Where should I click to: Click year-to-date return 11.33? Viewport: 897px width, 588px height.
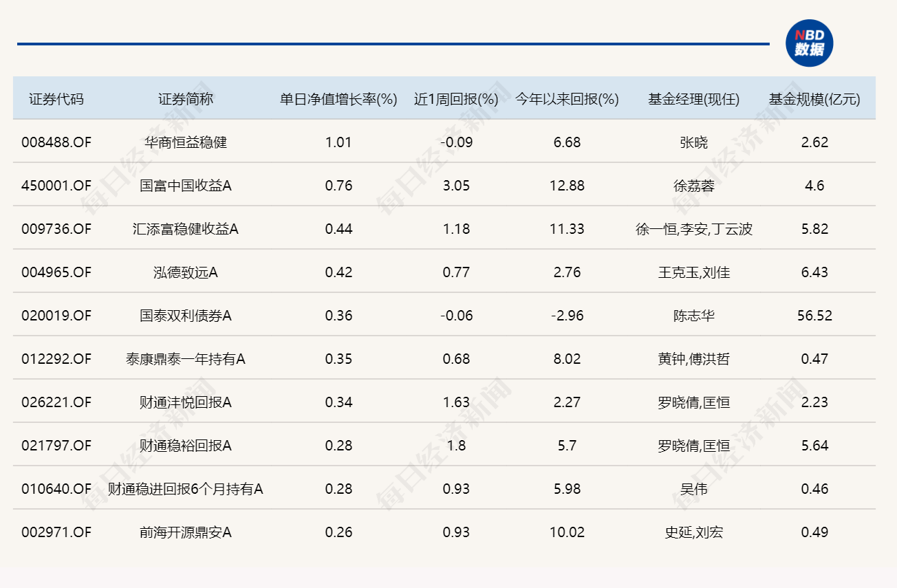[567, 229]
